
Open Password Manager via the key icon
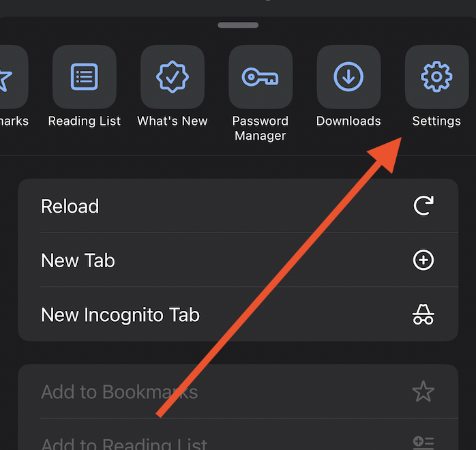pos(261,77)
